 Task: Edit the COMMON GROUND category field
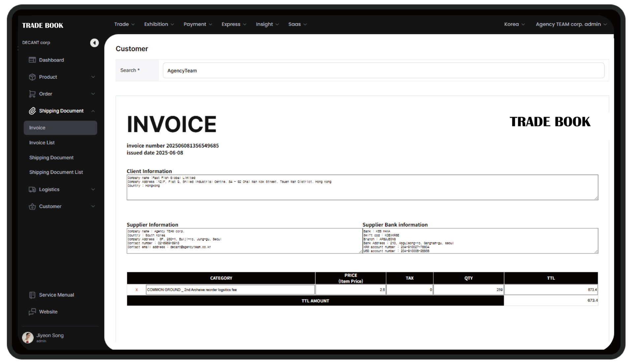click(x=230, y=290)
